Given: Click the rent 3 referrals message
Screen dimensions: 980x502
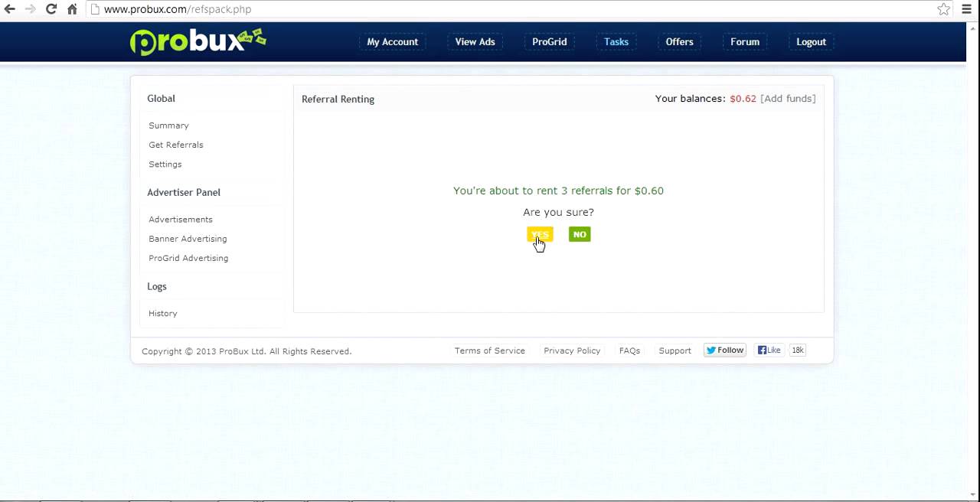Looking at the screenshot, I should click(x=558, y=191).
